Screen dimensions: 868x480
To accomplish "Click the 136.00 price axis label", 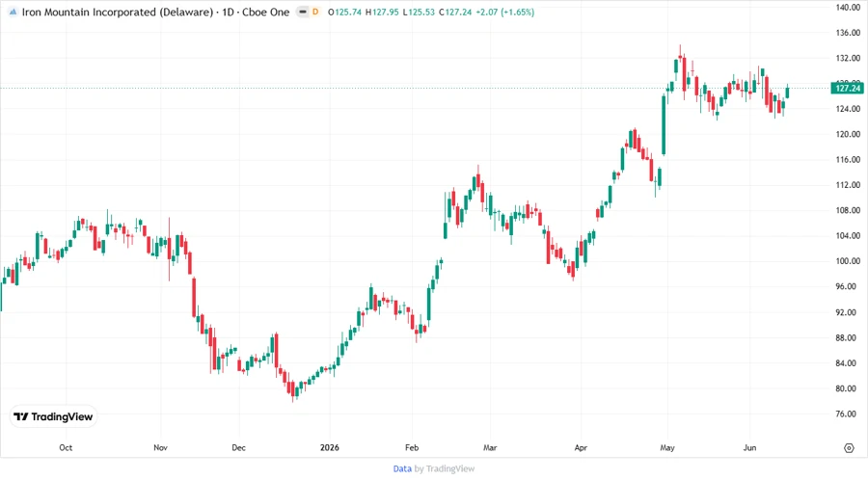I will pos(848,33).
